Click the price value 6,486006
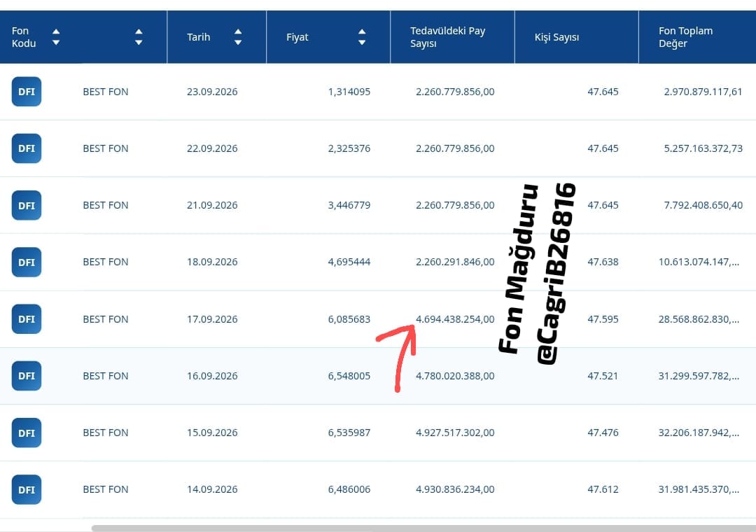The width and height of the screenshot is (756, 532). pyautogui.click(x=349, y=489)
